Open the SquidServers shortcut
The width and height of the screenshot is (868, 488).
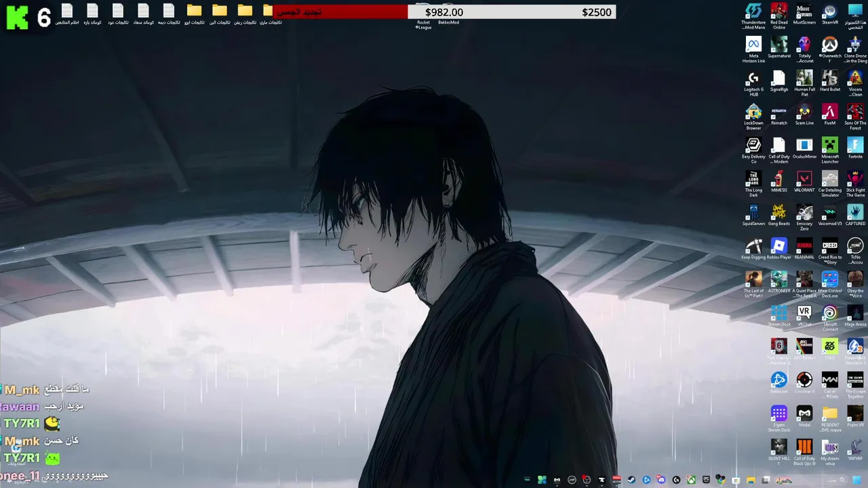(753, 216)
